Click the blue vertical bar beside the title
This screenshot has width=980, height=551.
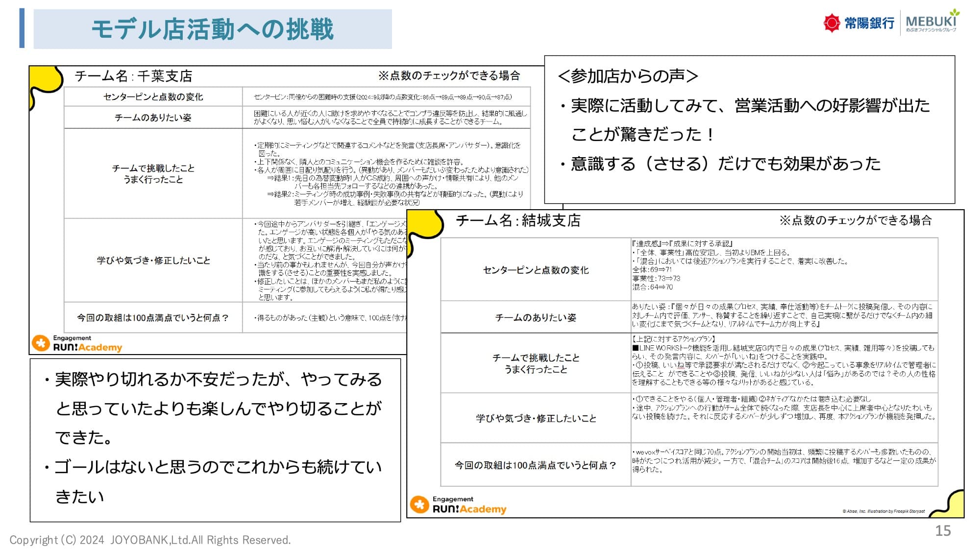tap(22, 28)
